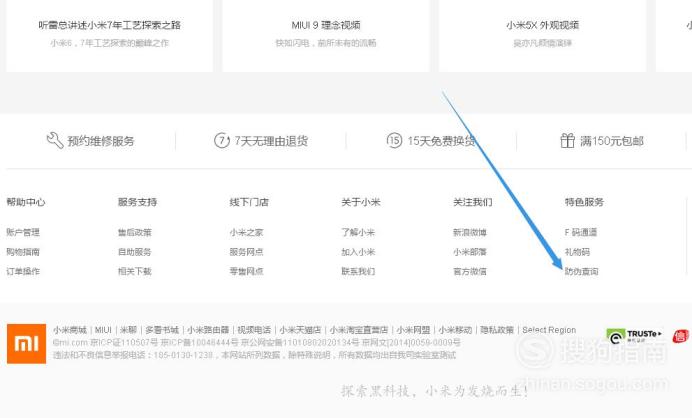Viewport: 692px width, 418px height.
Task: Click the 京公网安备 registration number
Action: (x=300, y=343)
